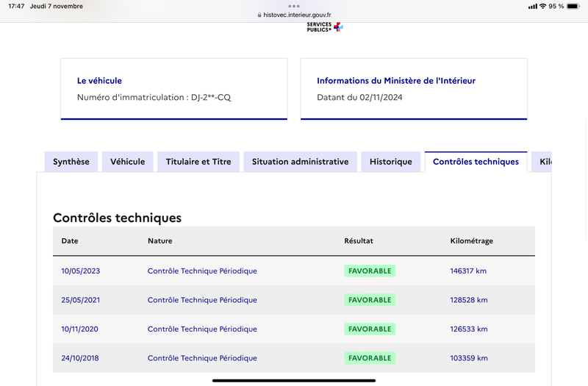588x386 pixels.
Task: Click the Contrôles techniques section heading
Action: (117, 218)
